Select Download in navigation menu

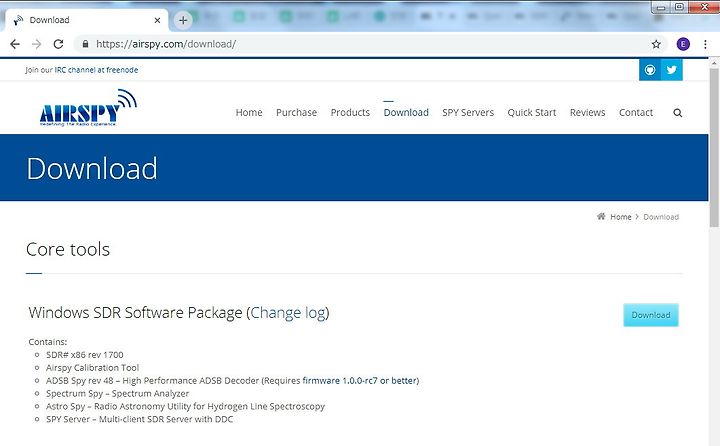click(406, 113)
